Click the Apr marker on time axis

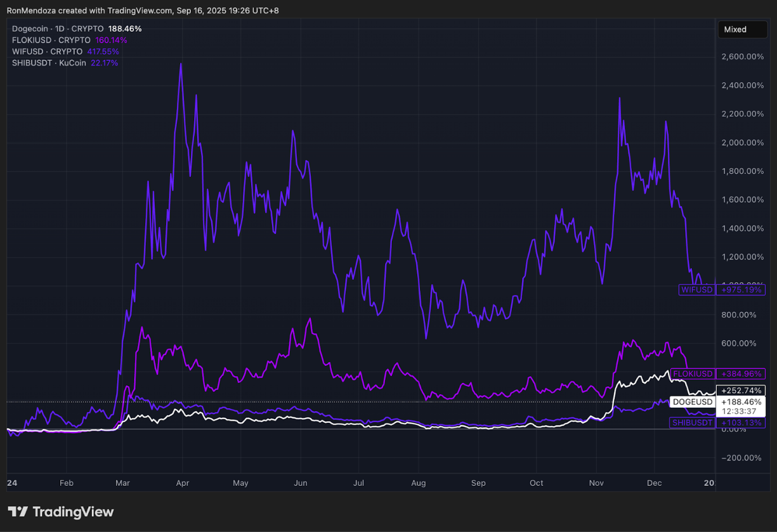point(182,483)
